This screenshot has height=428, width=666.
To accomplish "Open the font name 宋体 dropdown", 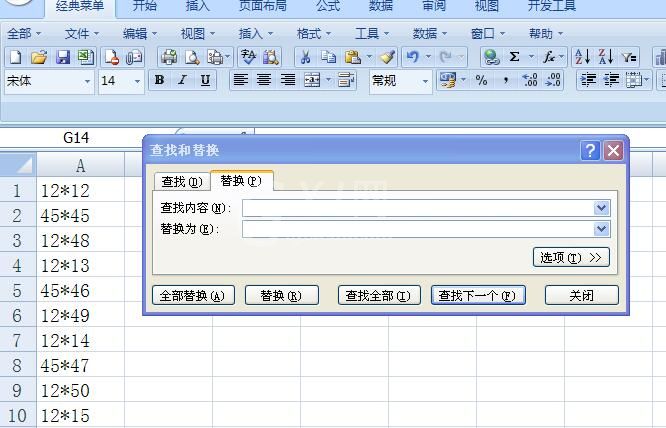I will (87, 81).
